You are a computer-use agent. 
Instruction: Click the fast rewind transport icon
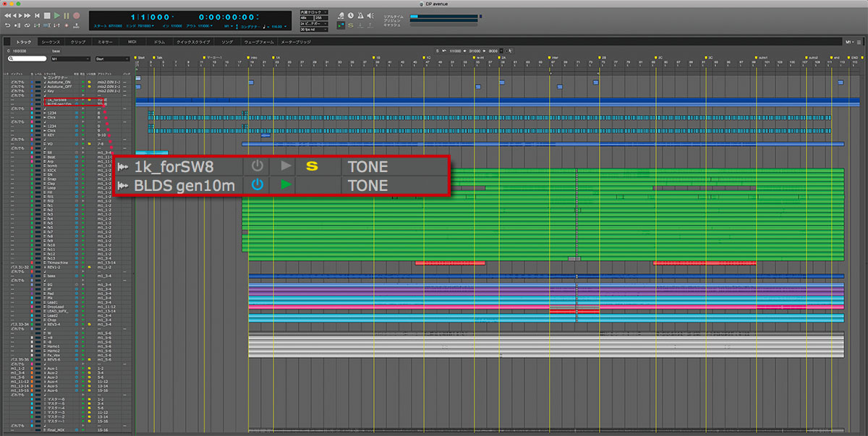7,16
